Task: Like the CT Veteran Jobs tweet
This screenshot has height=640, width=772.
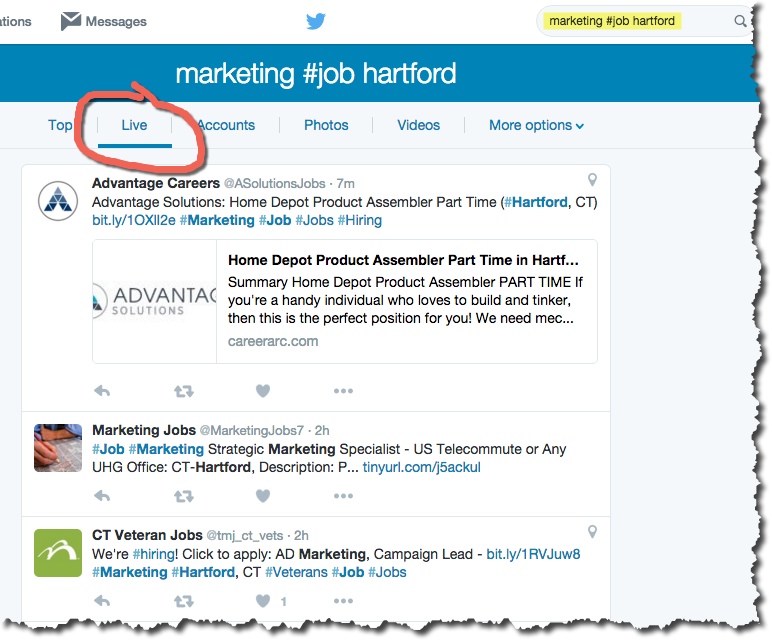Action: click(263, 601)
